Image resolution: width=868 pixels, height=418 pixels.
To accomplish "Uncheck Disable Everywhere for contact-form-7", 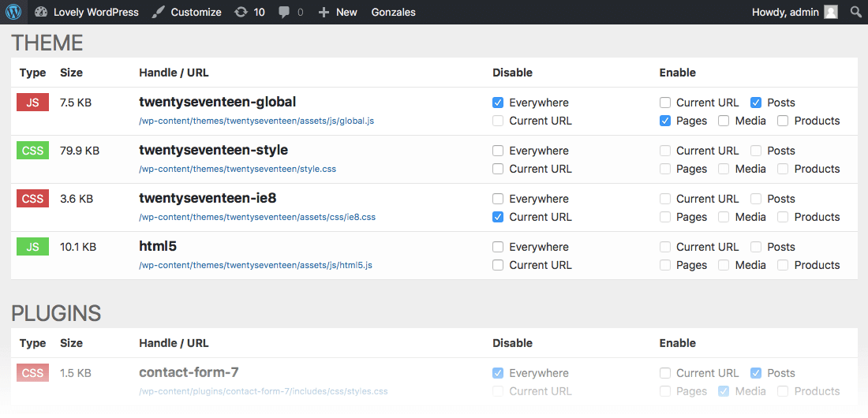I will click(x=498, y=373).
